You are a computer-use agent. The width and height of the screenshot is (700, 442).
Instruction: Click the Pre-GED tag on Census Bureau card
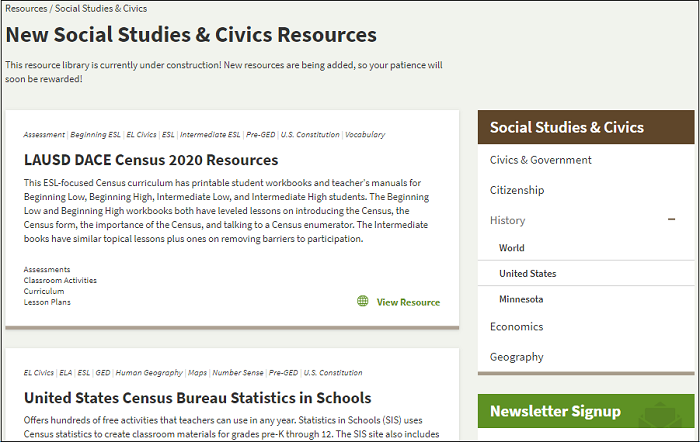pyautogui.click(x=283, y=372)
